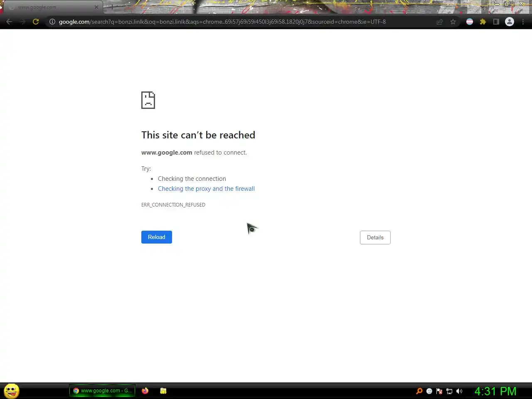The image size is (532, 399).
Task: Click the sad page error icon
Action: pyautogui.click(x=148, y=100)
